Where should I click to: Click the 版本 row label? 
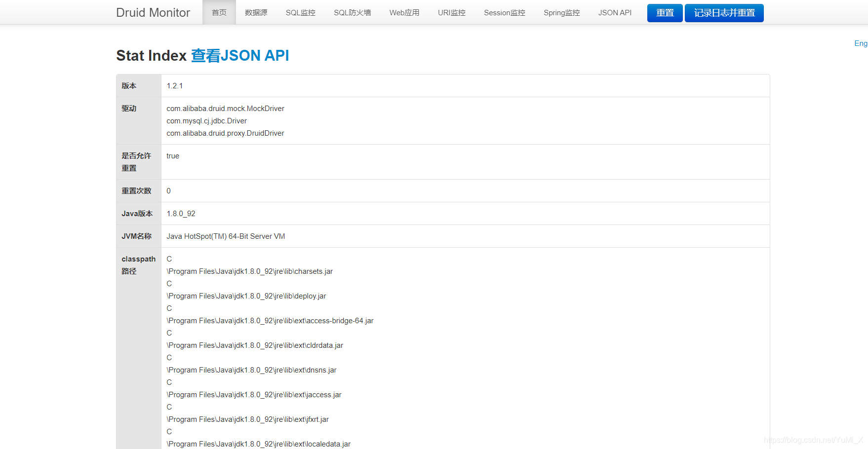click(129, 86)
